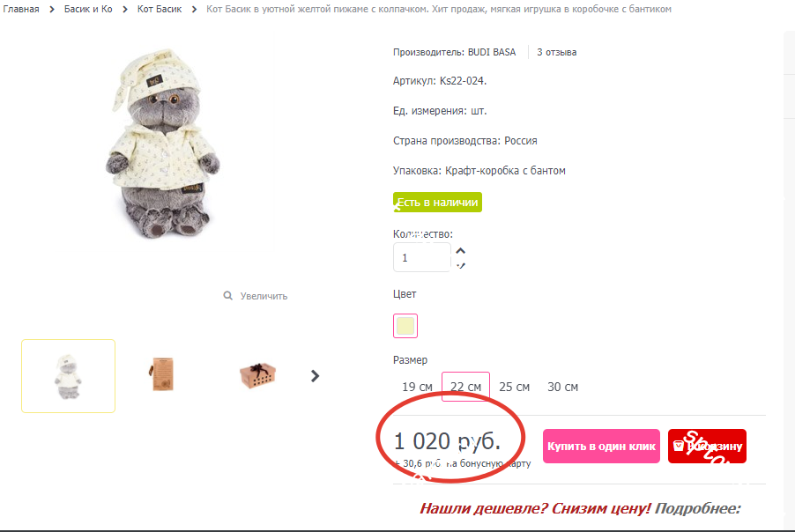
Task: Increase quantity with the up arrow
Action: [460, 251]
